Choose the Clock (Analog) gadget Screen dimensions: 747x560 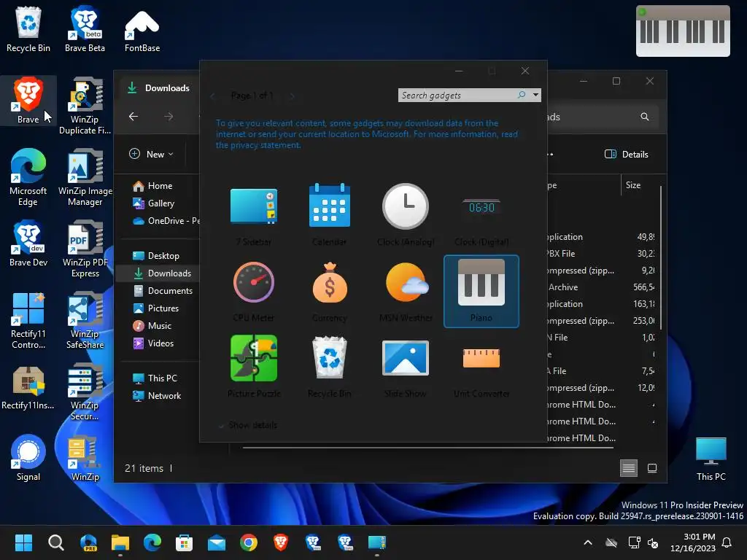406,215
